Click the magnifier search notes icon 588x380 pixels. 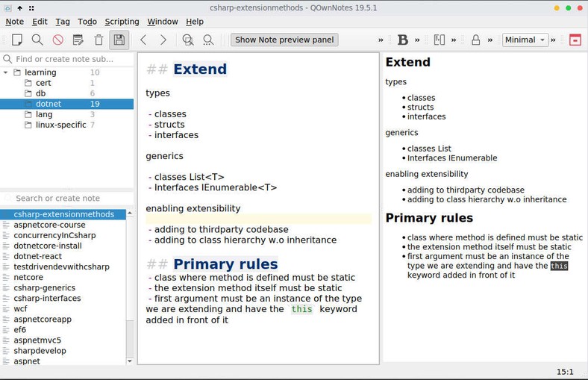coord(37,40)
